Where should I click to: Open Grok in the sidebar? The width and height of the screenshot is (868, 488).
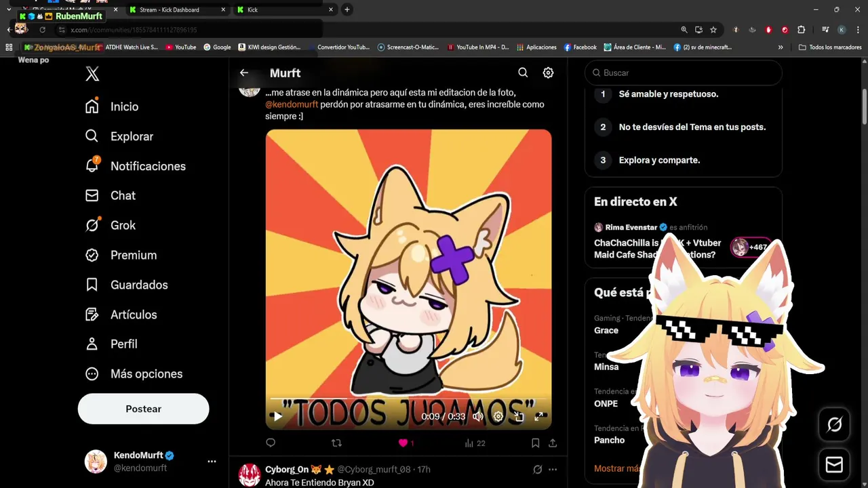[x=111, y=225]
